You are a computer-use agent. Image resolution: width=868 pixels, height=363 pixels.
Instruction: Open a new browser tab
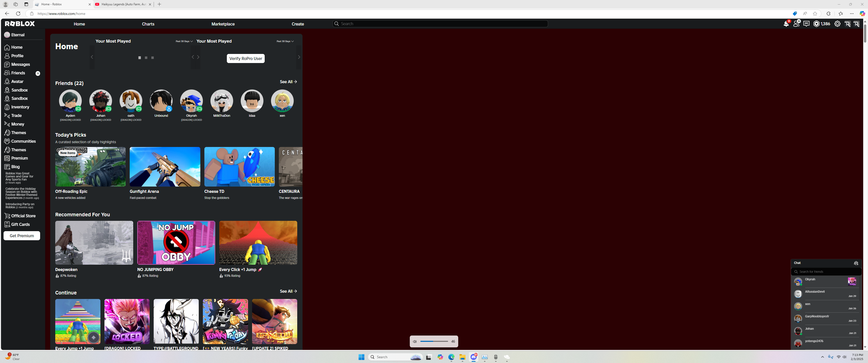pyautogui.click(x=159, y=4)
